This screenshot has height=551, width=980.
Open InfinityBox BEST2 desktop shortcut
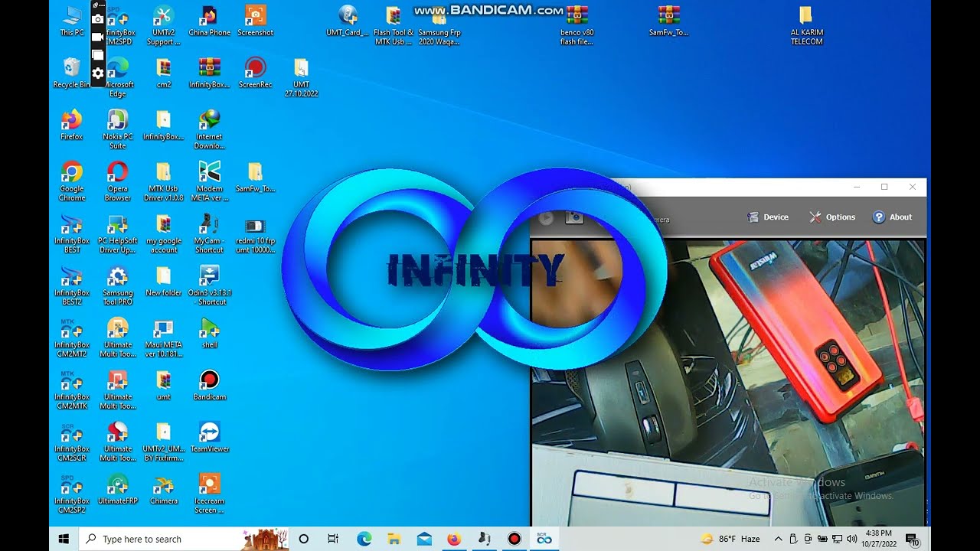point(72,286)
